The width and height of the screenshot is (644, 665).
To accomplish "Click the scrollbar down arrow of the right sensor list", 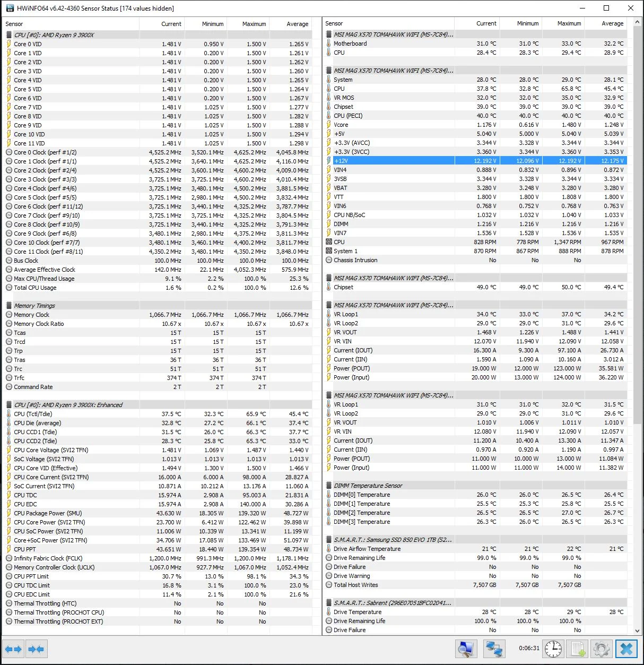I will pyautogui.click(x=637, y=631).
